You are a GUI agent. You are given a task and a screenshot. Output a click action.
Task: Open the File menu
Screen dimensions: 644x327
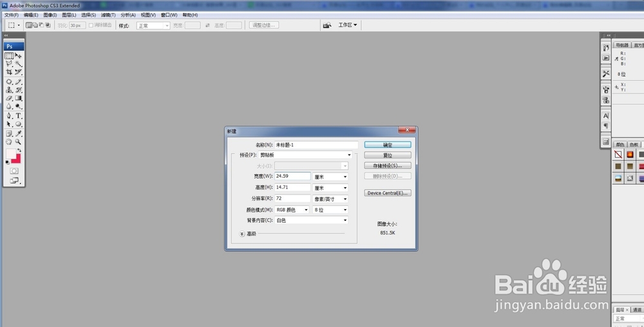(x=12, y=15)
